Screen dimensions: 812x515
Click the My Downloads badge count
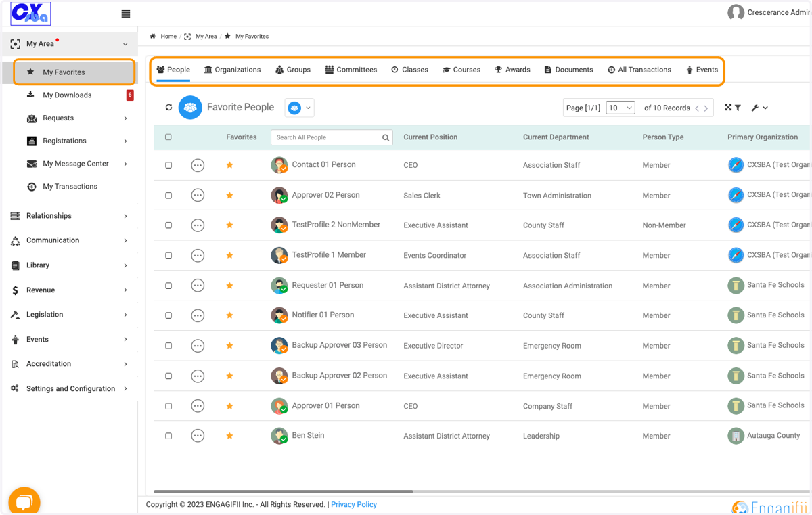[130, 95]
